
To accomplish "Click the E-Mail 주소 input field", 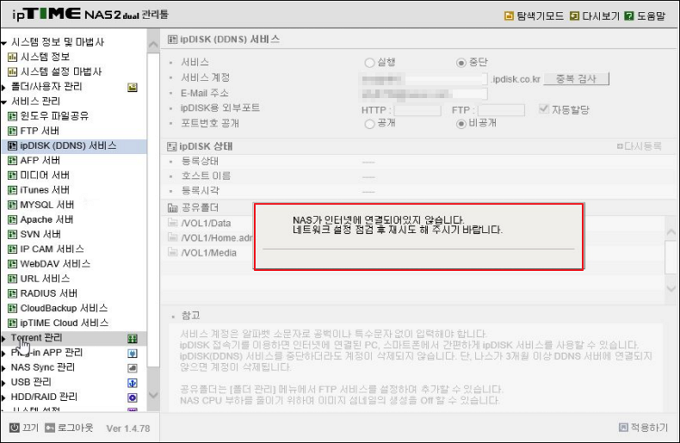I will click(424, 94).
